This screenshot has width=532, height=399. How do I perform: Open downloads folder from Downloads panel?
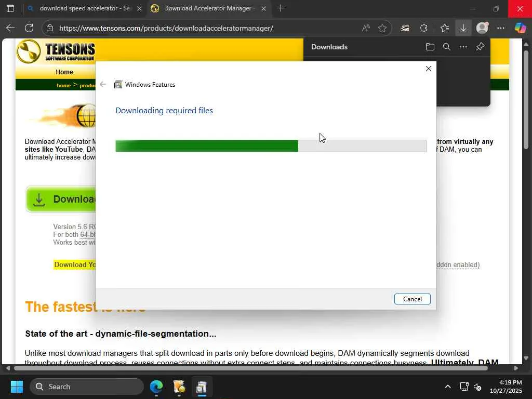430,47
